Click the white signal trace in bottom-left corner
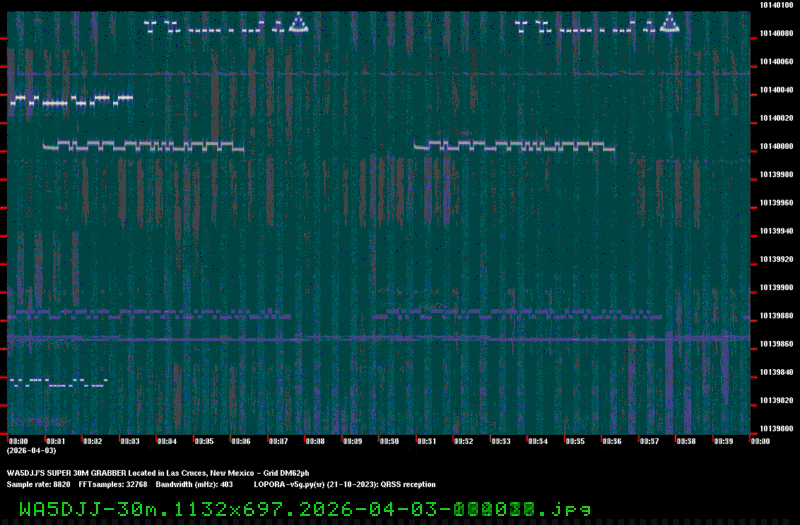Viewport: 800px width, 525px height. tap(57, 382)
